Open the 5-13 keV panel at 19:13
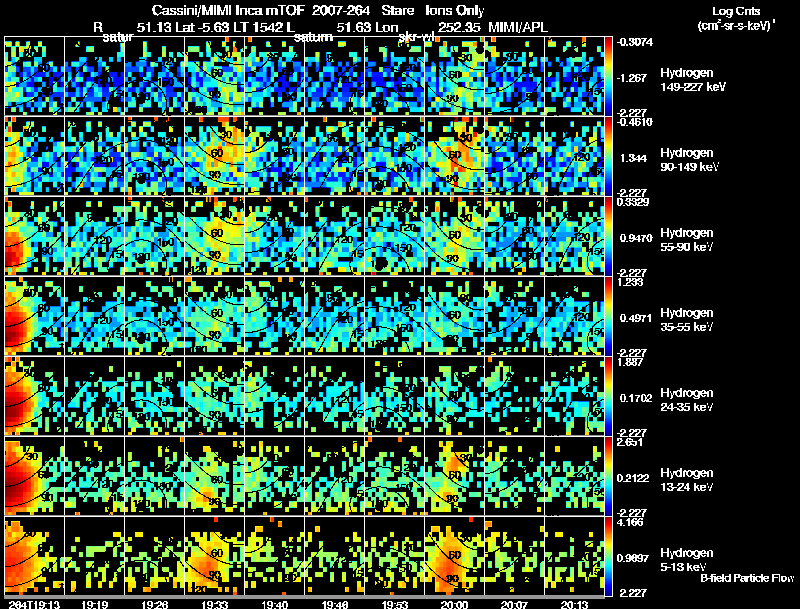 point(34,556)
